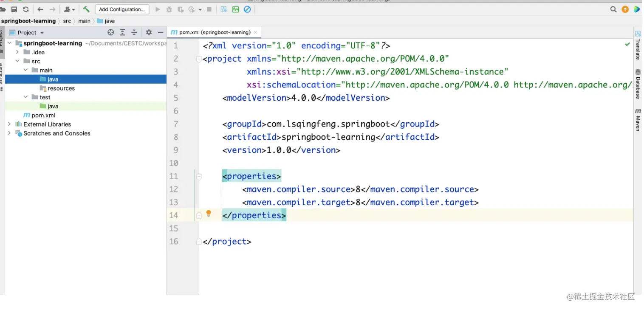Image resolution: width=644 pixels, height=310 pixels.
Task: Select the resources folder in tree
Action: point(61,88)
